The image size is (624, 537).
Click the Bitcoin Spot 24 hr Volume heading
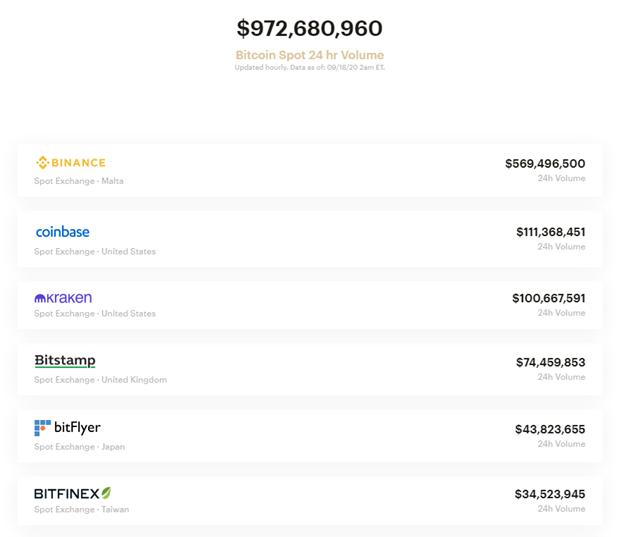(x=310, y=55)
